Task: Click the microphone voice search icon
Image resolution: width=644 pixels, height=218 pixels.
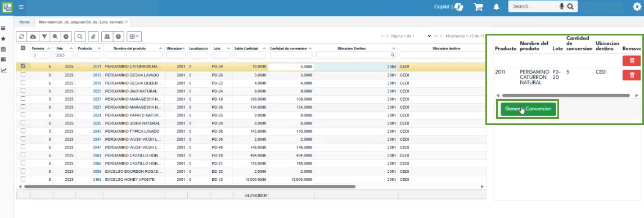Action: (561, 7)
